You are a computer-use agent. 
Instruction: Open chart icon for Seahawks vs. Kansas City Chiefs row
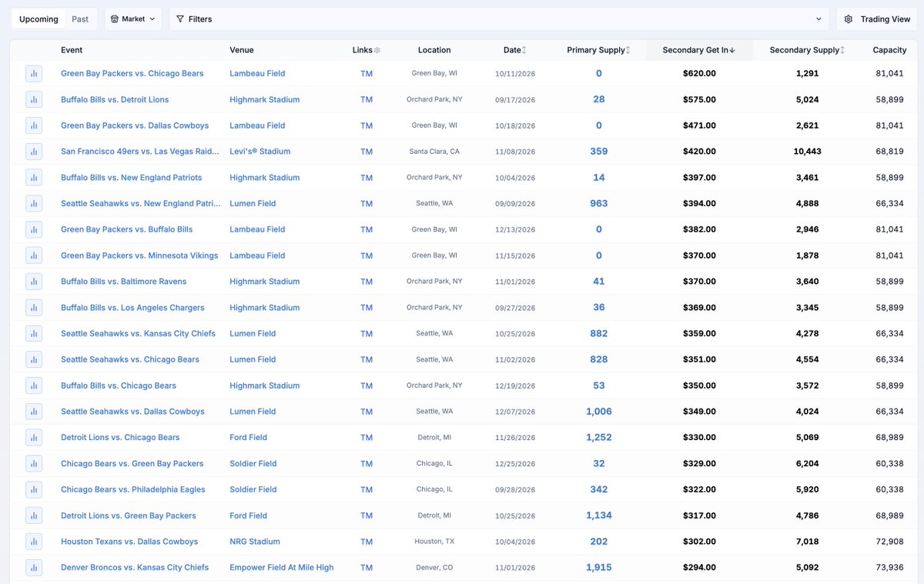pos(34,334)
